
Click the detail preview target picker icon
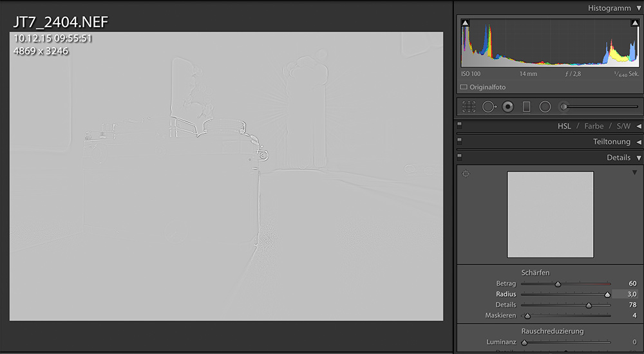[x=466, y=174]
